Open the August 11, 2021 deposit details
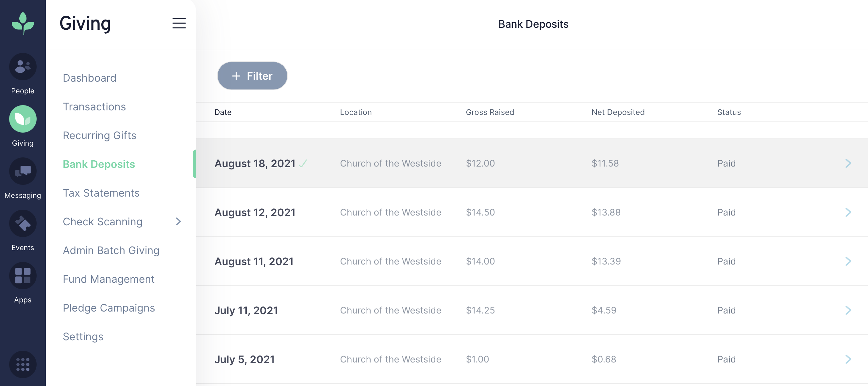The width and height of the screenshot is (868, 386). coord(848,261)
